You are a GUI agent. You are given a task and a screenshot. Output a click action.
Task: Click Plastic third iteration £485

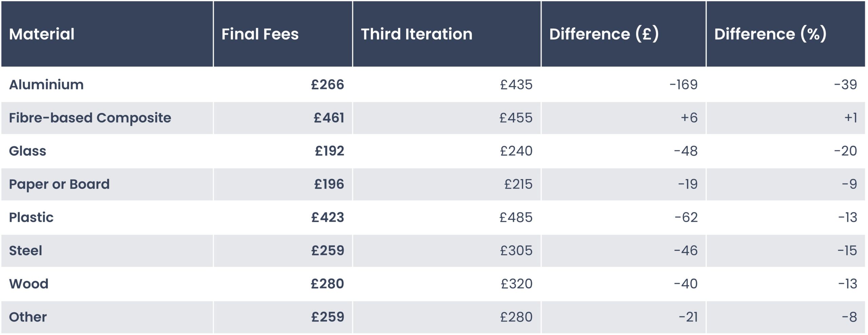[516, 217]
